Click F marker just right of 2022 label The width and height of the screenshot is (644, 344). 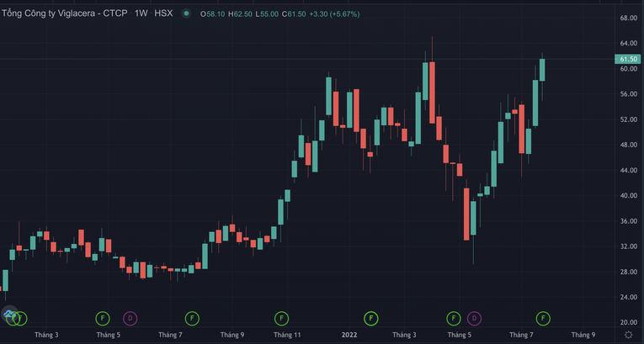pos(371,318)
